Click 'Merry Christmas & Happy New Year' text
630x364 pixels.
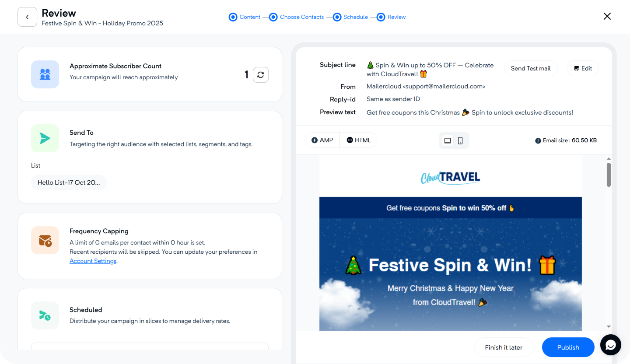(x=451, y=289)
